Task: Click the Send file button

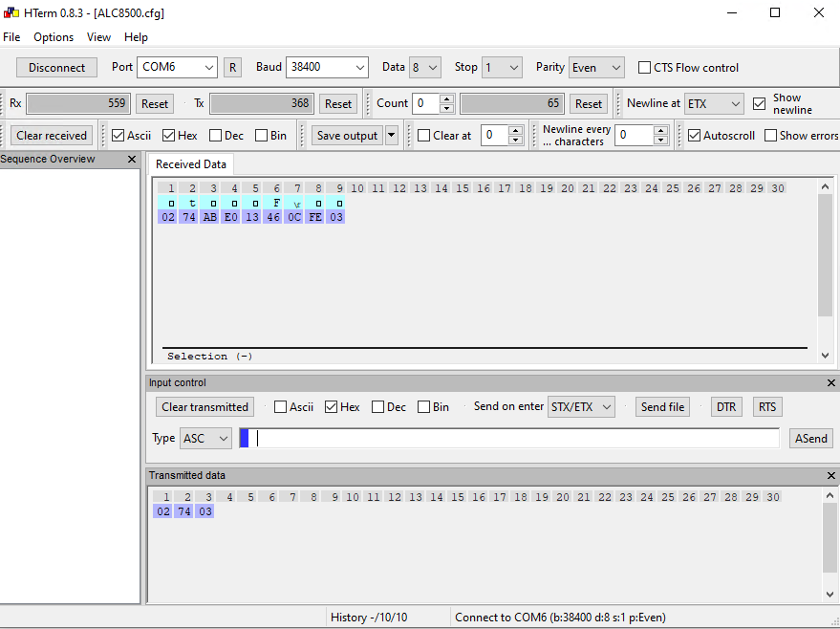Action: click(x=662, y=407)
